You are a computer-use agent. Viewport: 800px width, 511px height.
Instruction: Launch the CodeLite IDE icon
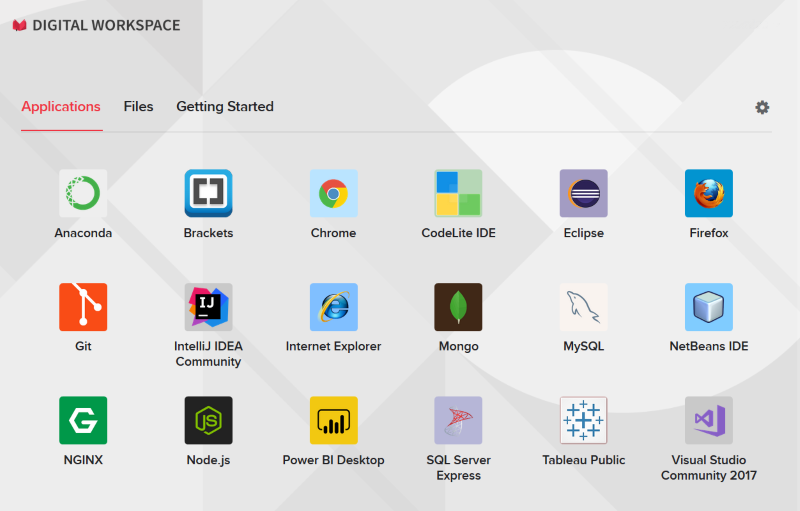[x=458, y=193]
